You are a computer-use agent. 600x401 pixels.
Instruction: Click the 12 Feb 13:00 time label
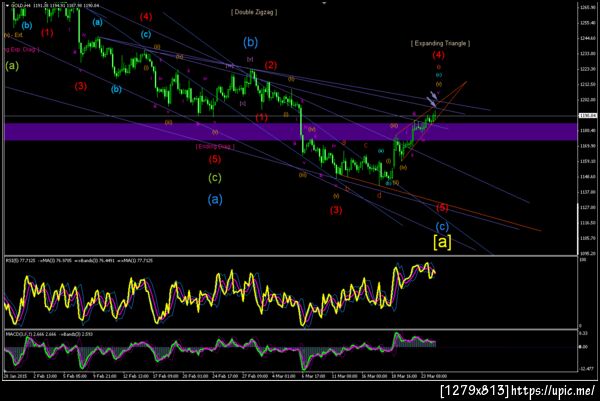point(136,376)
